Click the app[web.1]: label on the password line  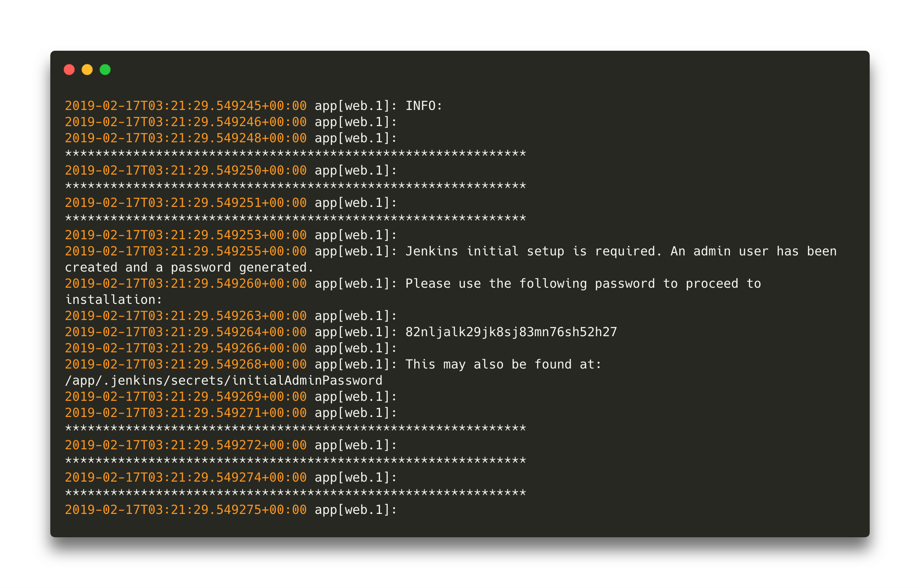pyautogui.click(x=356, y=332)
